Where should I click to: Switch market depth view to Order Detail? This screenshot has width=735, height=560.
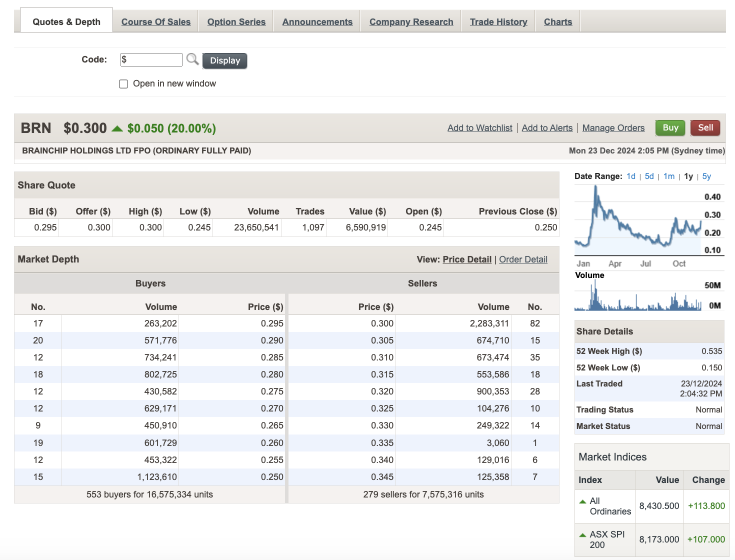tap(523, 259)
